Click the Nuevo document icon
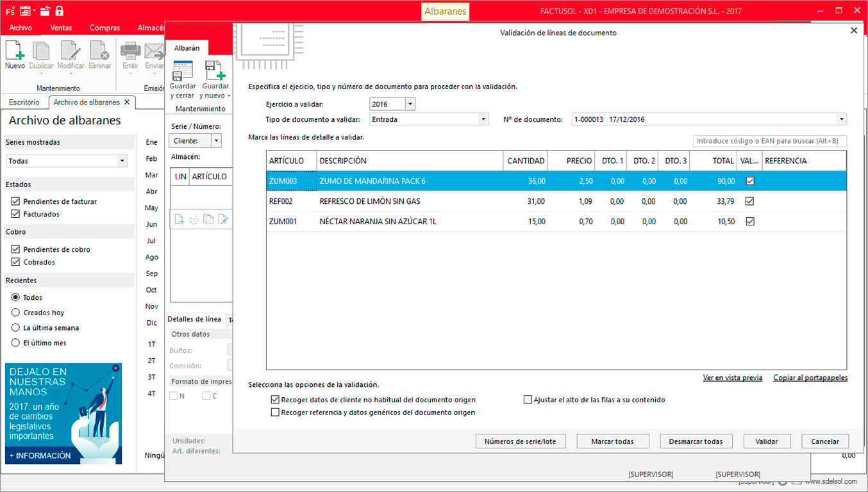 tap(15, 51)
